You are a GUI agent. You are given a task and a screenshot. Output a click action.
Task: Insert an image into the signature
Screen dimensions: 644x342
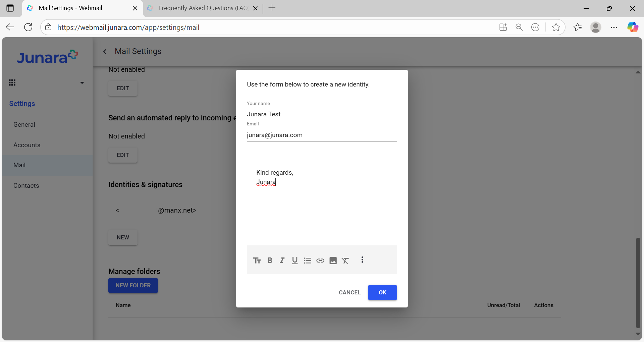pyautogui.click(x=333, y=261)
